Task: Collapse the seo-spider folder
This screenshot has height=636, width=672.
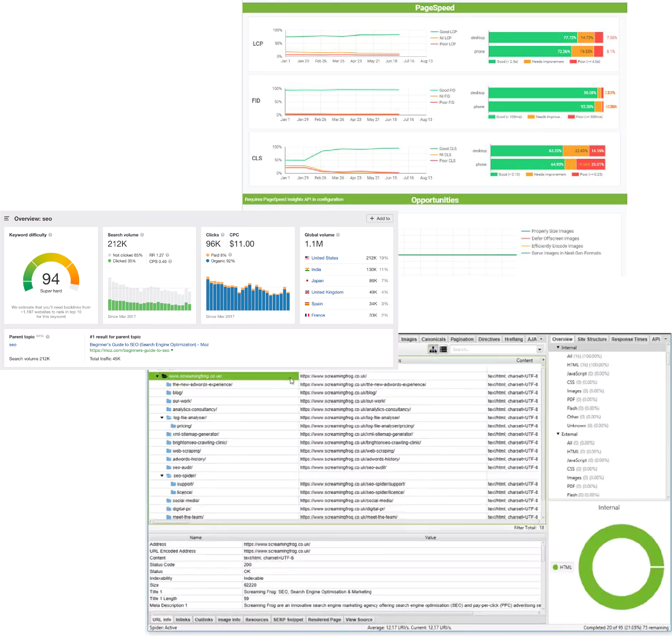Action: point(162,476)
